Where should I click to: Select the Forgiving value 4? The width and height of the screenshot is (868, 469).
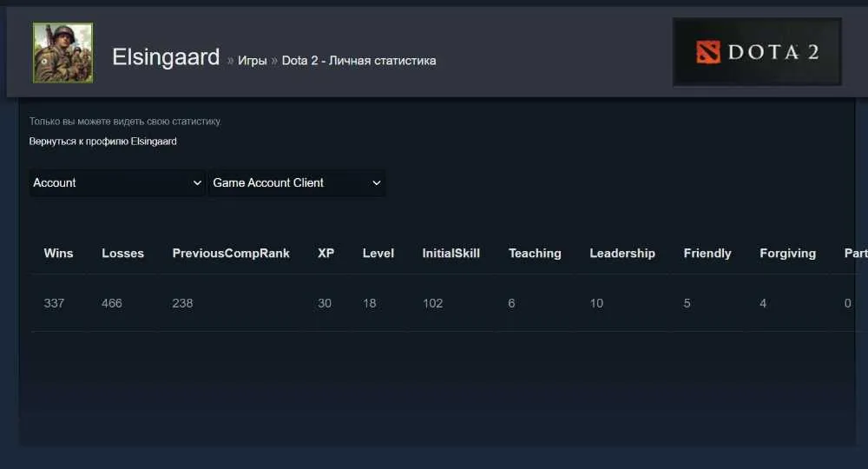coord(763,303)
